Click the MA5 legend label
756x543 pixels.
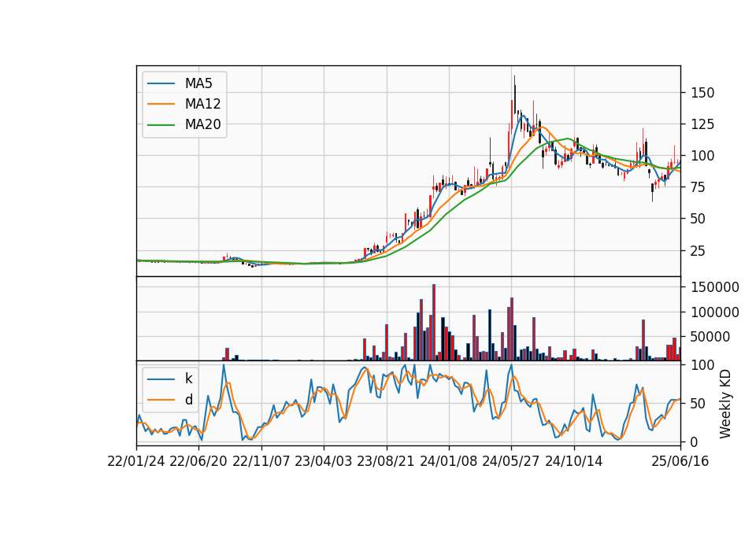pos(198,83)
